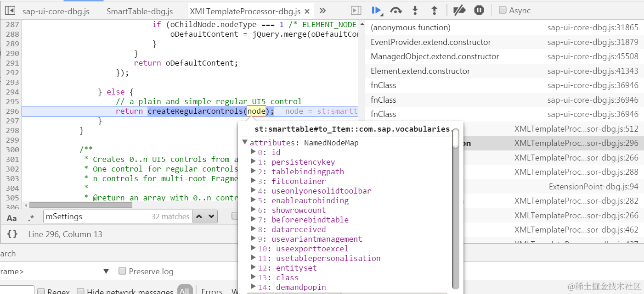The width and height of the screenshot is (644, 294).
Task: Collapse the attributes NamedNodeMap node
Action: point(245,143)
